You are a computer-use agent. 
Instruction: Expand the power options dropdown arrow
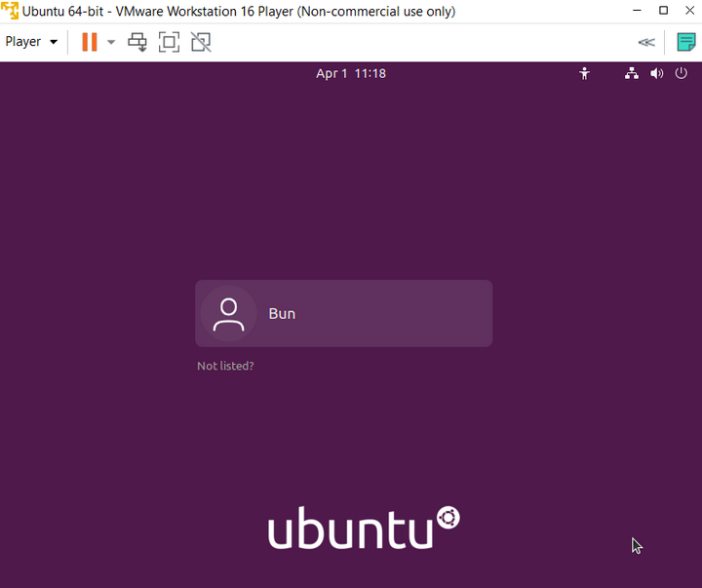[111, 42]
